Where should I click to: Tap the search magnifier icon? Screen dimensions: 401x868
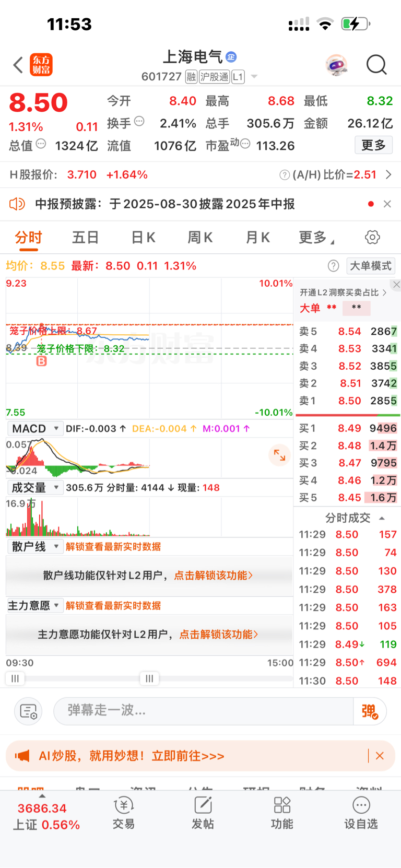pyautogui.click(x=376, y=65)
